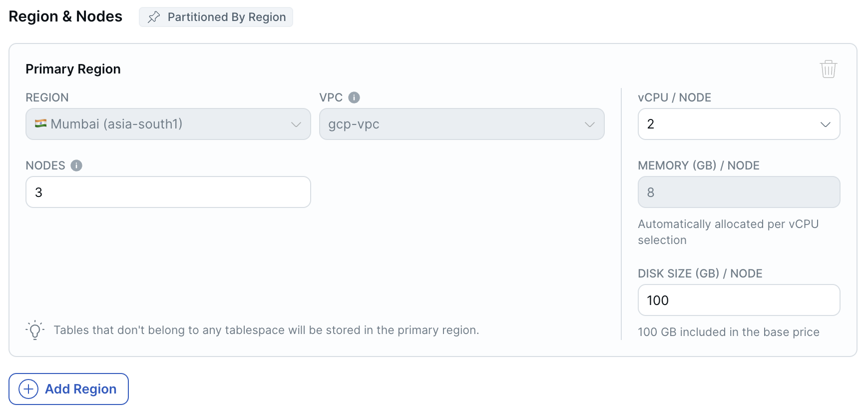Click the Partitioned By Region badge
The height and width of the screenshot is (415, 868).
216,17
